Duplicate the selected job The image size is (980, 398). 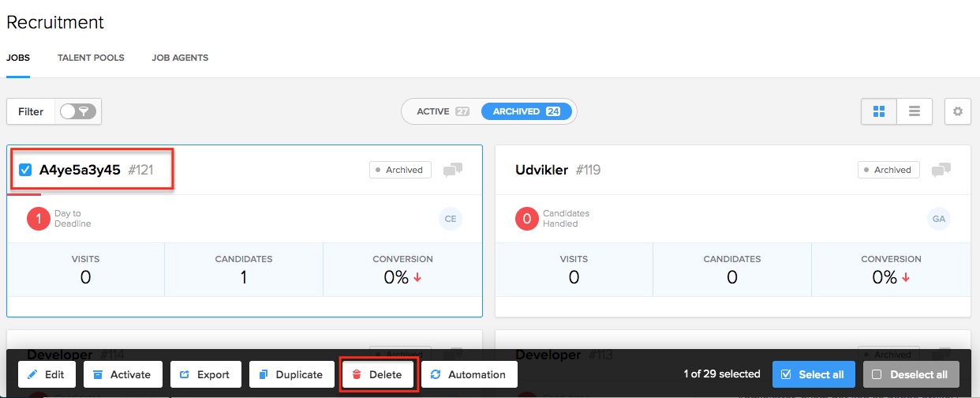(x=291, y=374)
